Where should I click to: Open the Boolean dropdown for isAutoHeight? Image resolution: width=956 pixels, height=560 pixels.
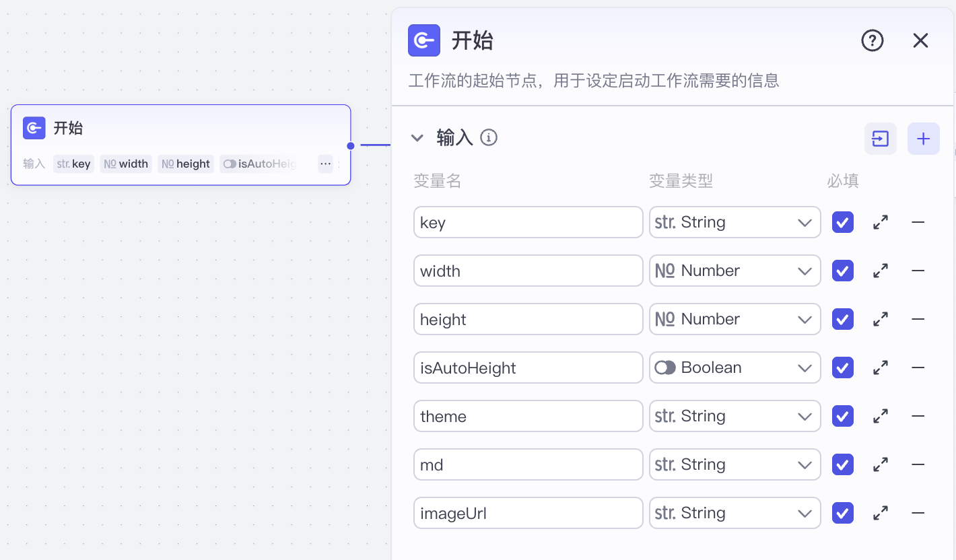coord(735,367)
